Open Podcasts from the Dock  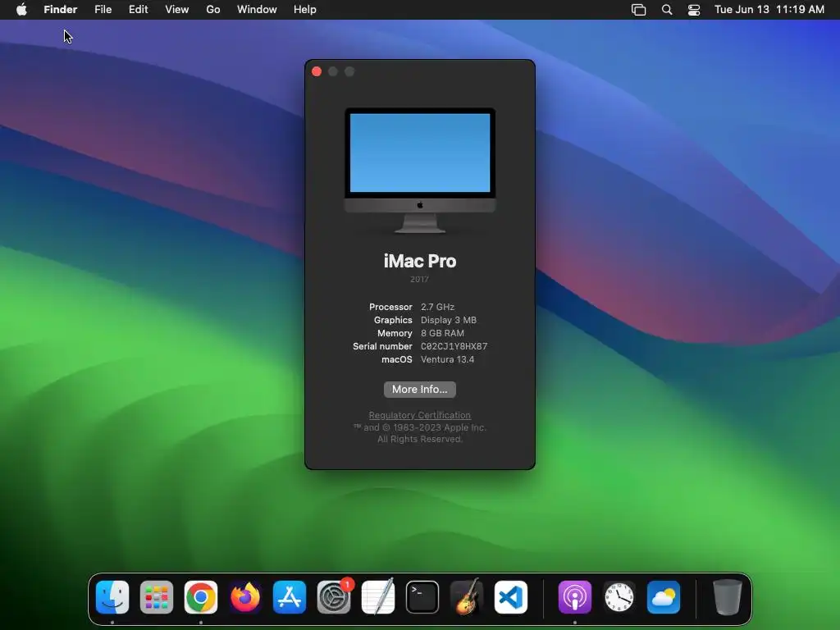(575, 597)
